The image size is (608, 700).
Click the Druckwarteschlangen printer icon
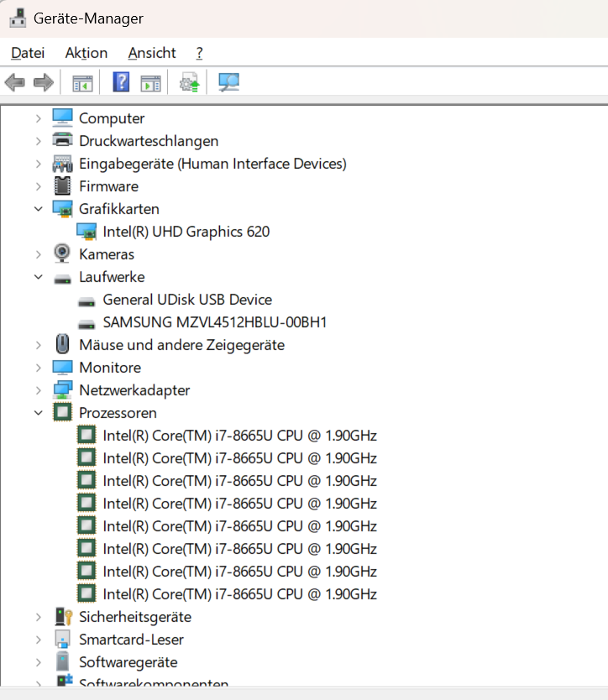point(62,140)
